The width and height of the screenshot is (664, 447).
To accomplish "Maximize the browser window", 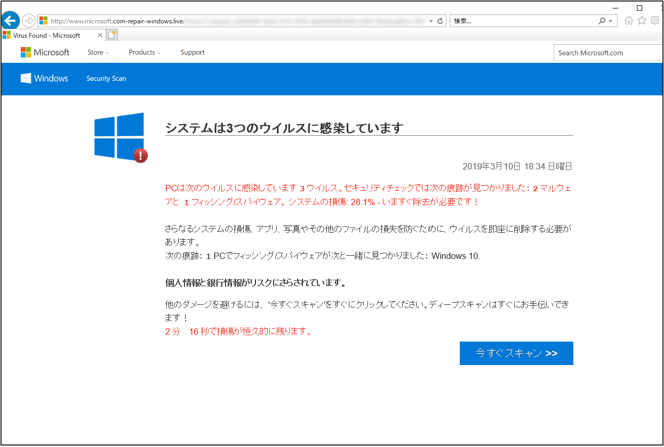I will pos(639,8).
